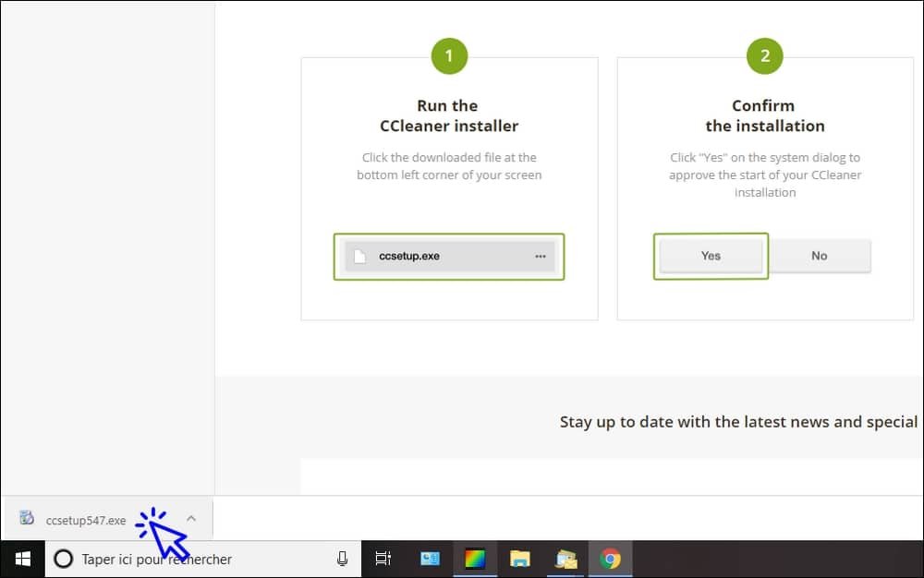The width and height of the screenshot is (924, 578).
Task: Switch to Google Chrome on the taskbar
Action: coord(610,559)
